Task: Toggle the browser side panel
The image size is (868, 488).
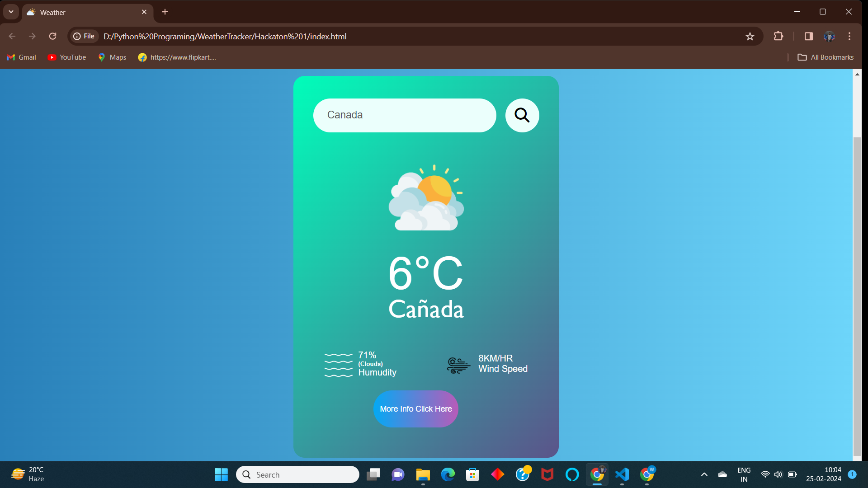Action: point(809,37)
